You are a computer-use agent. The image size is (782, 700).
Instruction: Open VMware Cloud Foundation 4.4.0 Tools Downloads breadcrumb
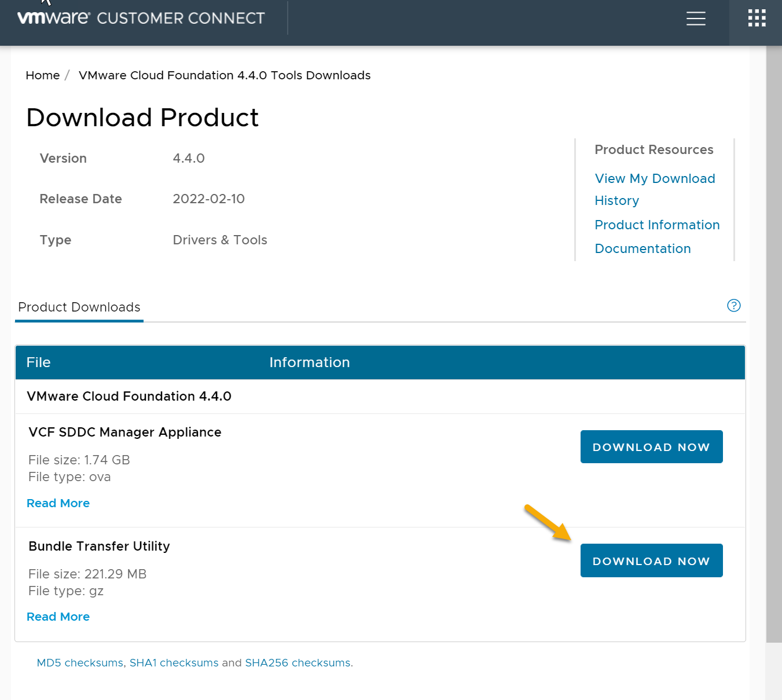click(225, 75)
